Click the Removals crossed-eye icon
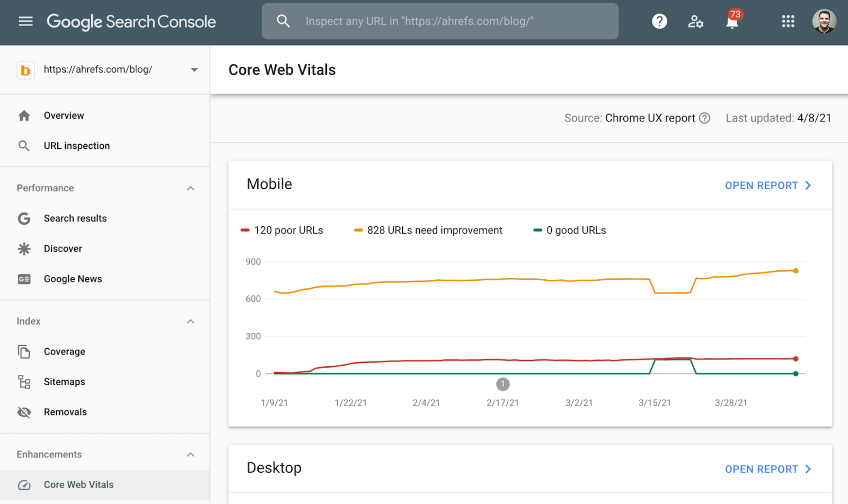 24,412
